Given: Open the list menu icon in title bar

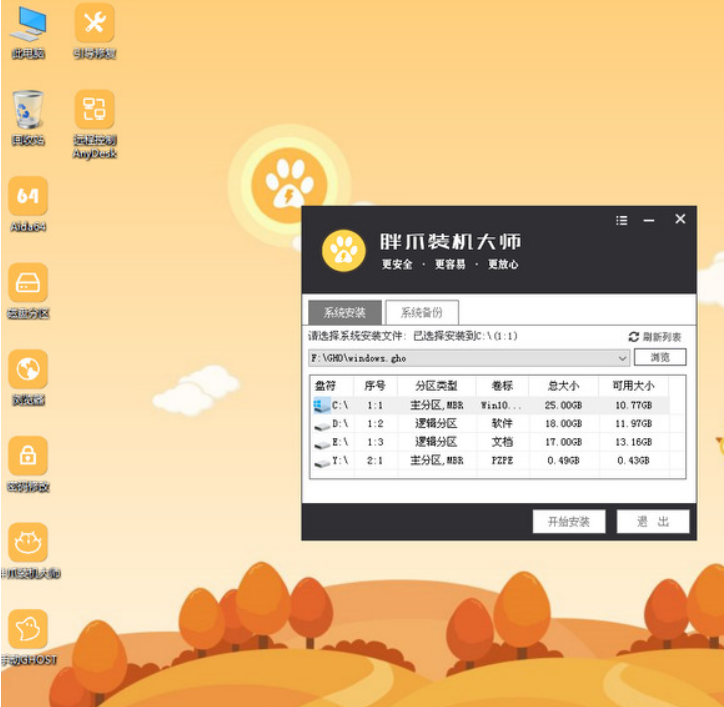Looking at the screenshot, I should (x=621, y=220).
